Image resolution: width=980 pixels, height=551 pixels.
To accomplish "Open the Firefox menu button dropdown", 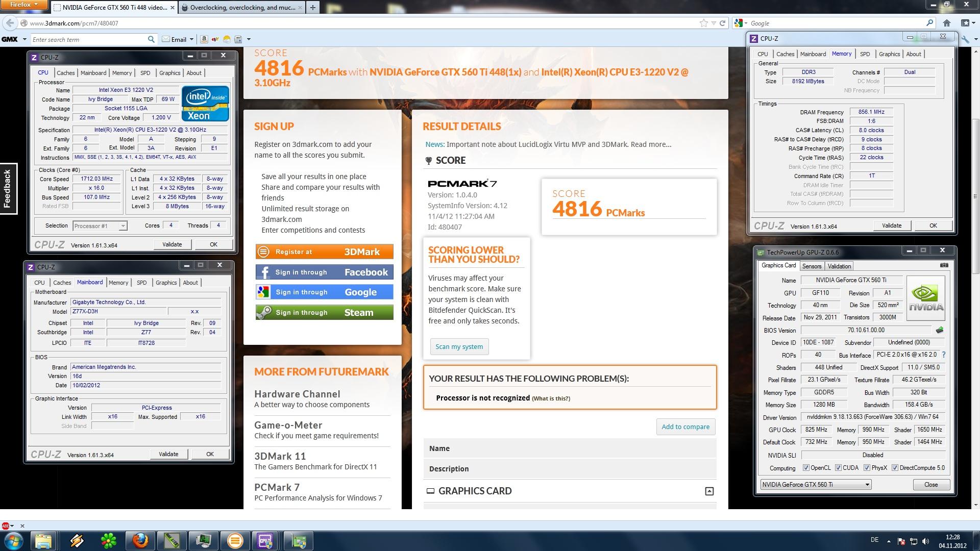I will [24, 5].
